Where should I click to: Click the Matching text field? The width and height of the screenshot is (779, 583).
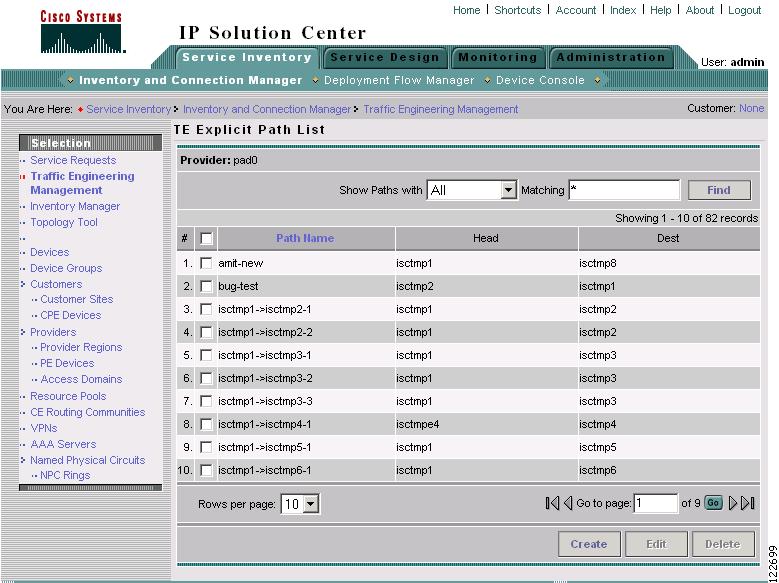624,190
